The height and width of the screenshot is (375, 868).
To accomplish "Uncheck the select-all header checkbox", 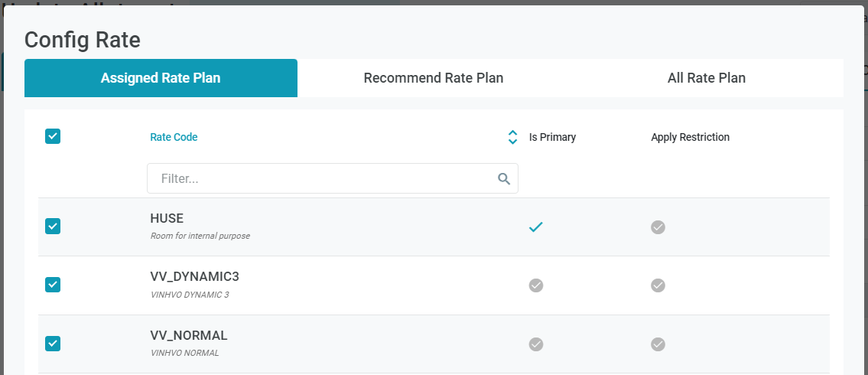I will pyautogui.click(x=53, y=136).
